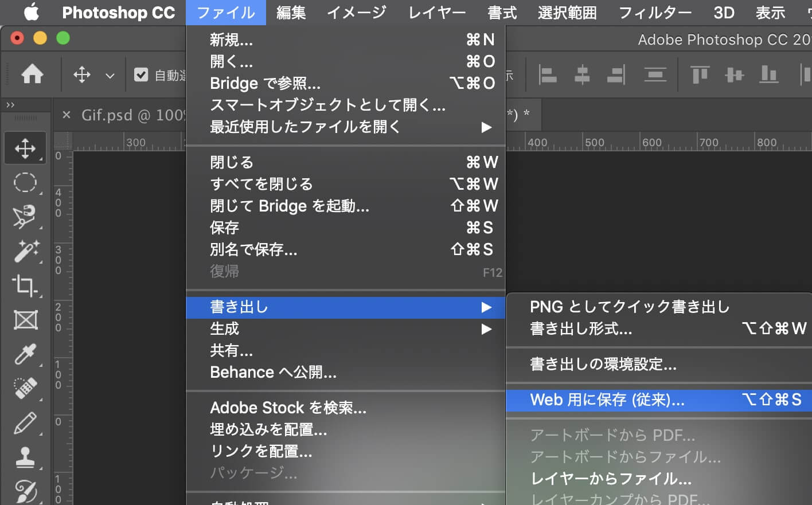Image resolution: width=812 pixels, height=505 pixels.
Task: Choose Adobe Stock を検索...
Action: pyautogui.click(x=345, y=408)
